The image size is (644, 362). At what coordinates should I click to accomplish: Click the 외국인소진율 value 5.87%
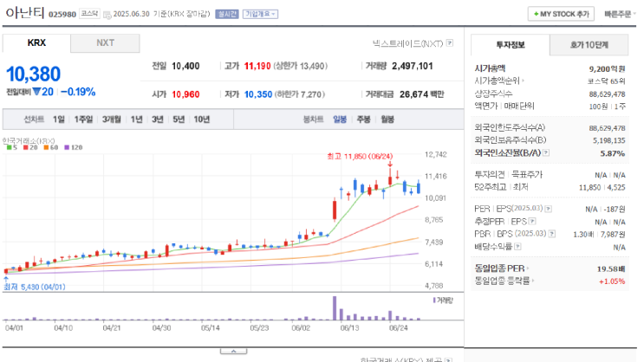pos(613,153)
